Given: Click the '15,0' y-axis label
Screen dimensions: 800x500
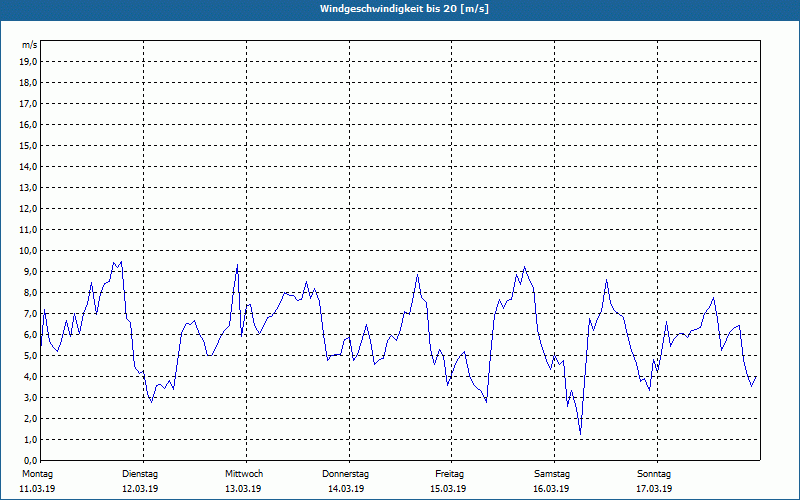Looking at the screenshot, I should [x=28, y=145].
